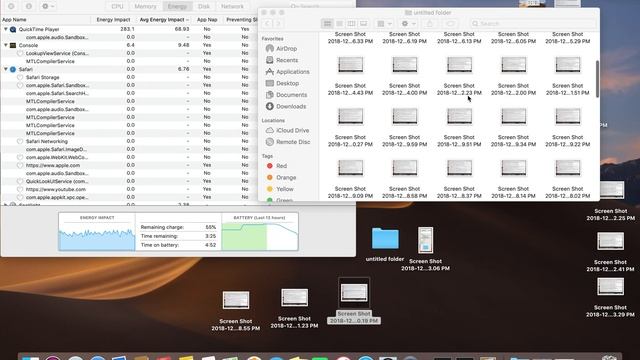Open the Finder action gear menu
Viewport: 640px width, 360px height.
(408, 24)
